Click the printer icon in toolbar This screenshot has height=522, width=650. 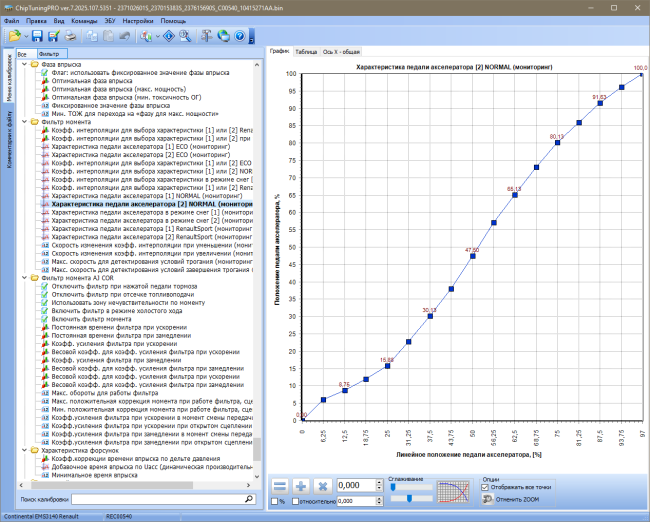70,36
